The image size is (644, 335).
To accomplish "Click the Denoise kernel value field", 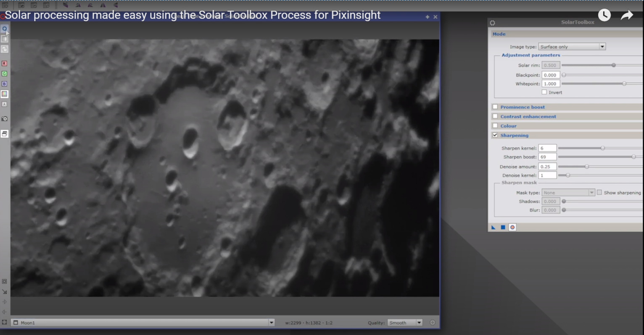I will click(547, 175).
